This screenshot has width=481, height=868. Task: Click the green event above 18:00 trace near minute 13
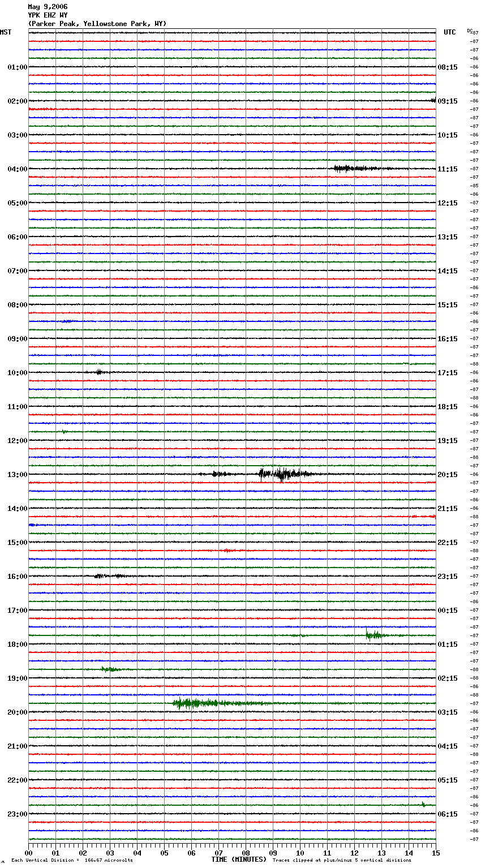click(x=375, y=635)
